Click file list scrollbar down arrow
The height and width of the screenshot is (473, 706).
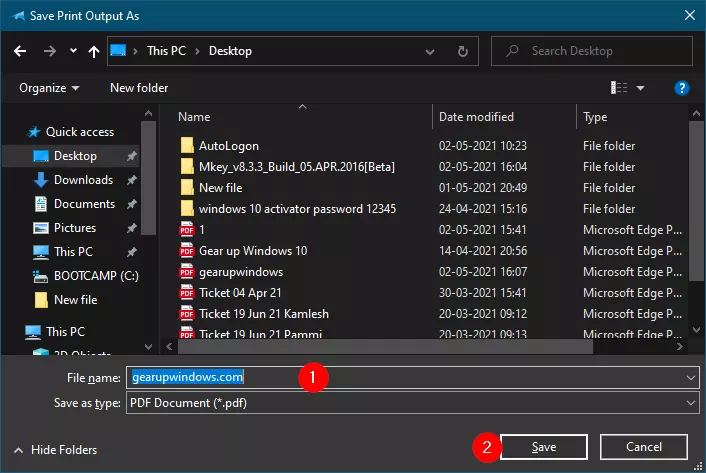click(x=697, y=330)
